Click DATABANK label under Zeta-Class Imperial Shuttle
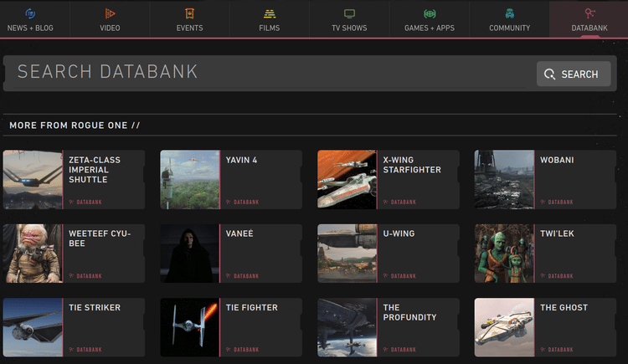 89,203
